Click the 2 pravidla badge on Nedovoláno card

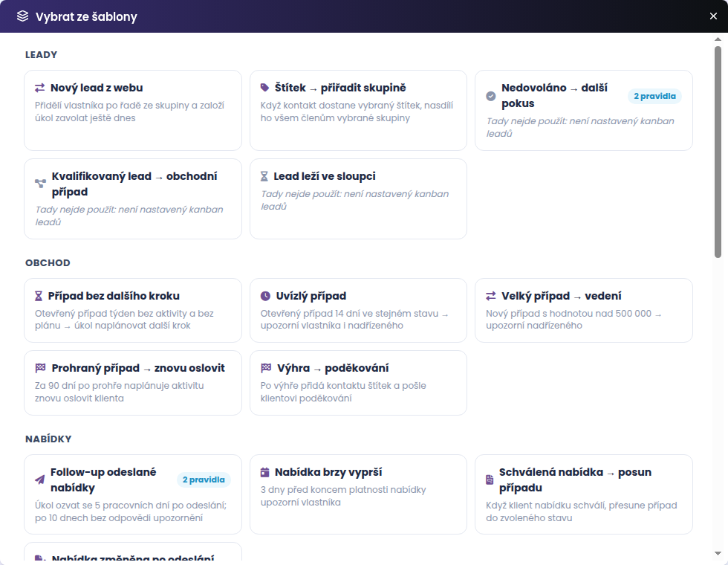pos(654,96)
